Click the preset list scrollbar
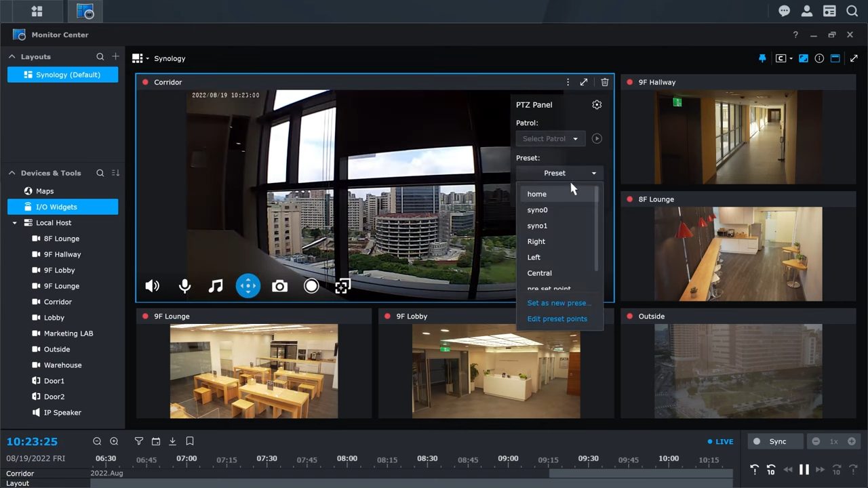The image size is (868, 488). click(x=597, y=229)
